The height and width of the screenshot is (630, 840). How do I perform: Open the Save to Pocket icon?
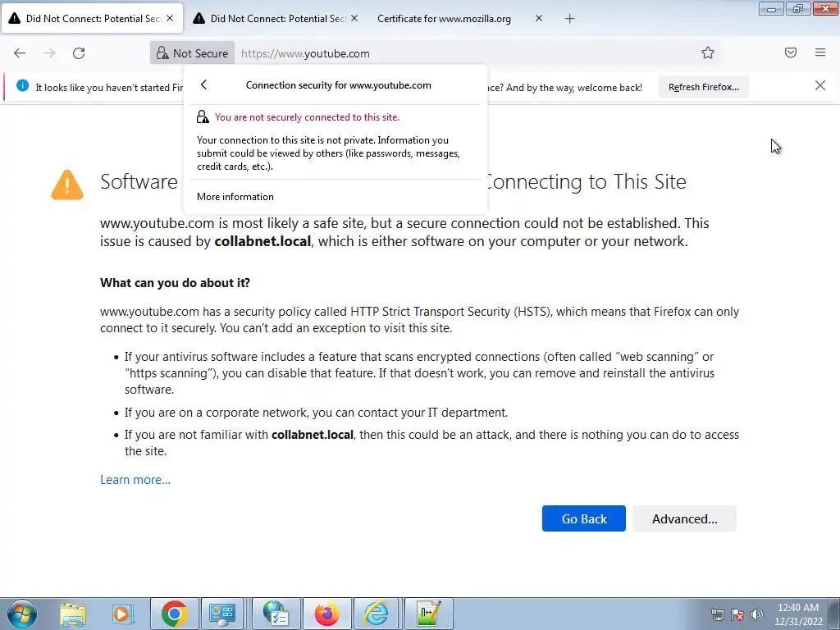(x=791, y=52)
